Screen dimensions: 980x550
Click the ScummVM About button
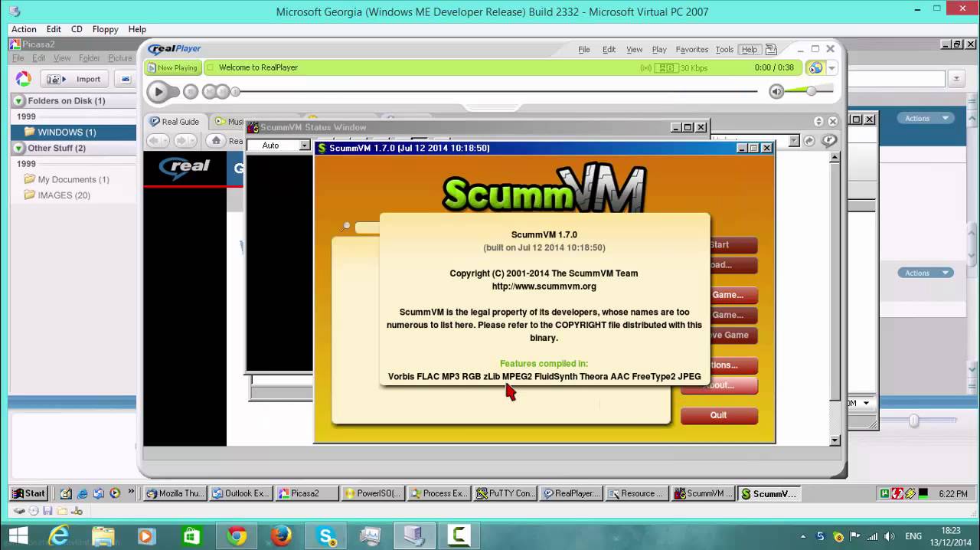pos(720,385)
